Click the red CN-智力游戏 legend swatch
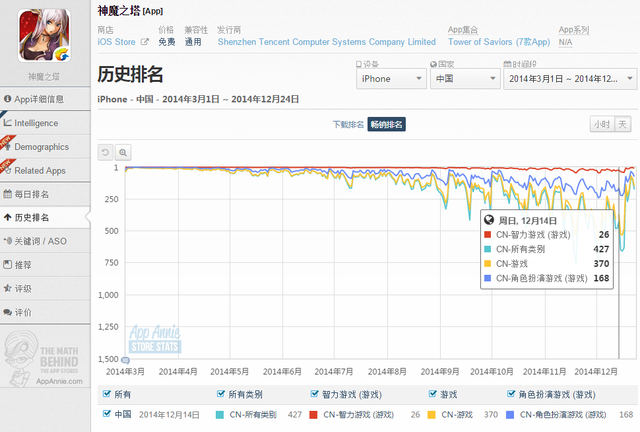Image resolution: width=640 pixels, height=432 pixels. tap(313, 415)
